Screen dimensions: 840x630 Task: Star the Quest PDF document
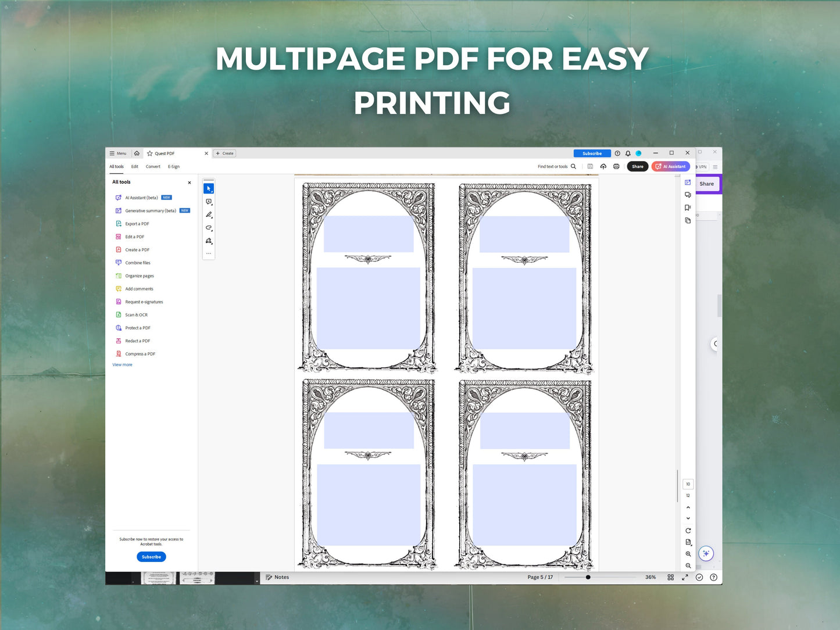click(x=150, y=153)
